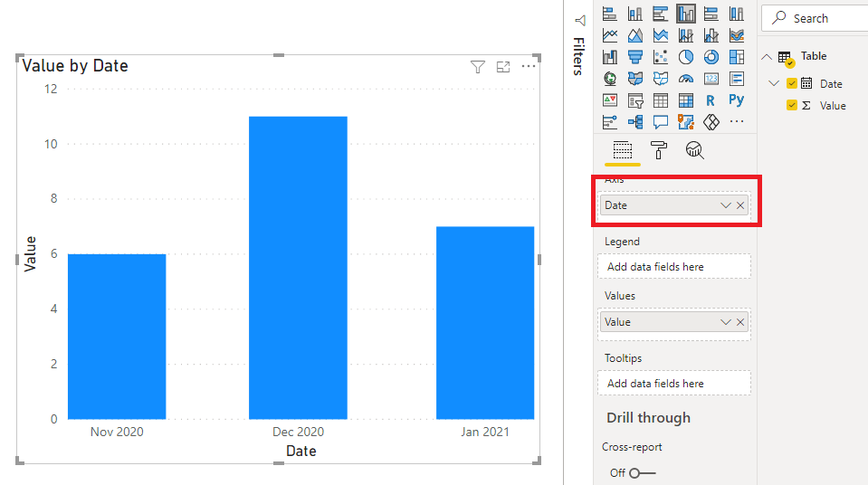Screen dimensions: 868x485
Task: Select the Q&A speech bubble visual
Action: [x=661, y=122]
